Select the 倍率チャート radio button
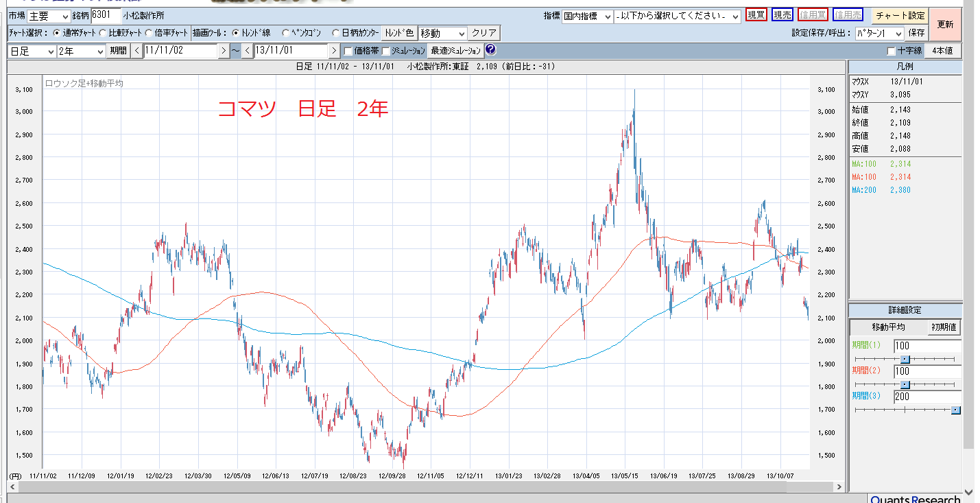This screenshot has height=503, width=980. pyautogui.click(x=149, y=33)
